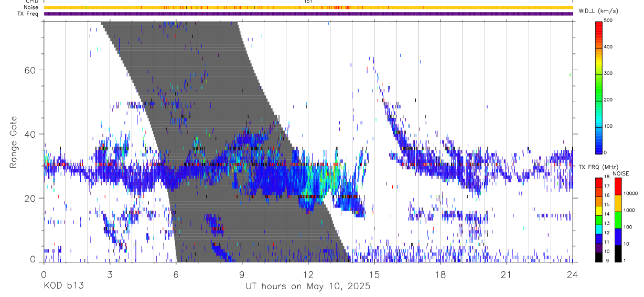Select the 'WID⊥ (km/s)' colorbar title

598,11
